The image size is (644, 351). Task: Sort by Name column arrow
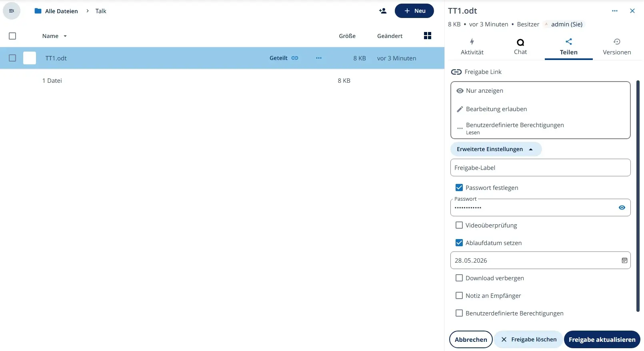tap(65, 36)
